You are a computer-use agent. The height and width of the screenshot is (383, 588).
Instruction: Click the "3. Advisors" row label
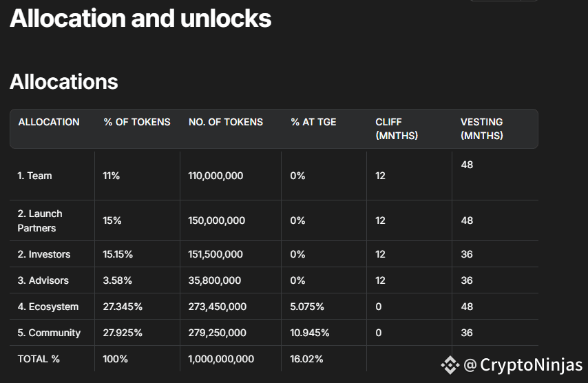43,280
